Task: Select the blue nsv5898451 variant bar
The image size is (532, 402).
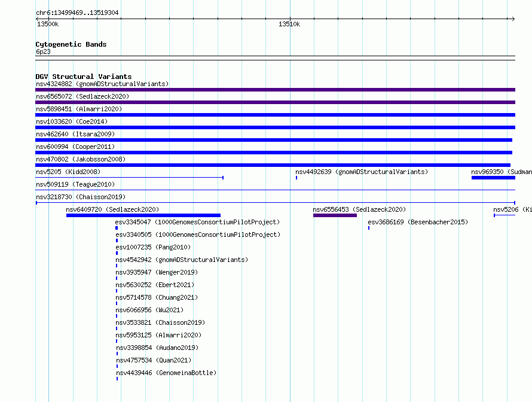Action: pos(275,115)
